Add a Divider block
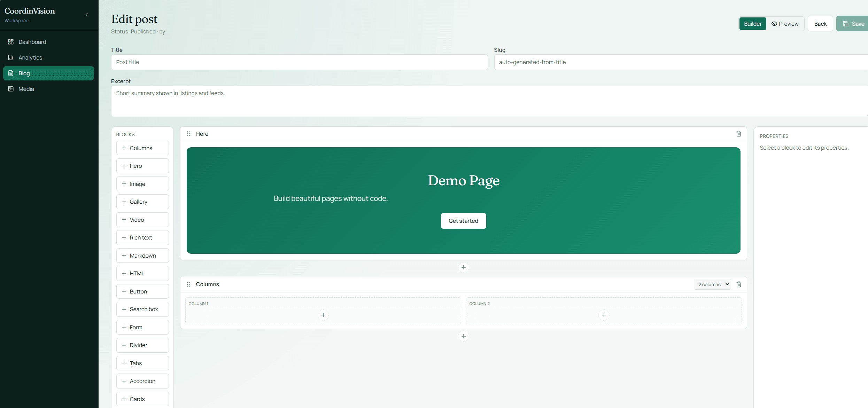The image size is (868, 408). [142, 345]
